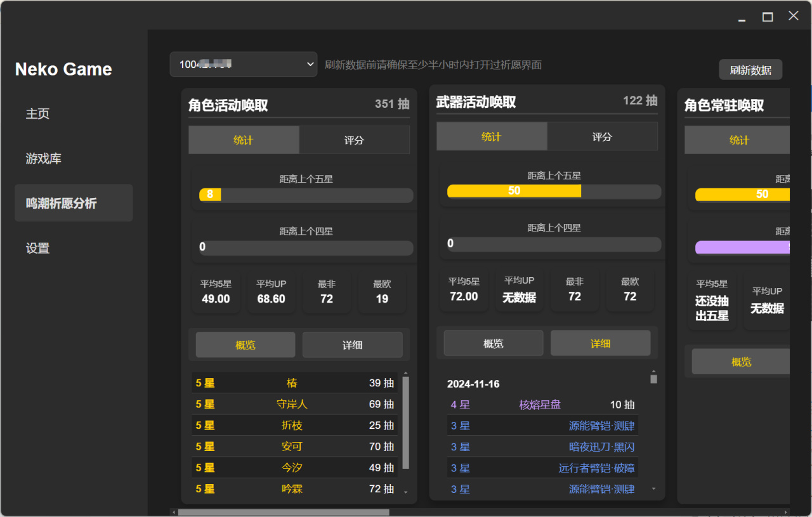Click the 平均UP 68.60 stat card
Viewport: 812px width, 517px height.
point(271,292)
